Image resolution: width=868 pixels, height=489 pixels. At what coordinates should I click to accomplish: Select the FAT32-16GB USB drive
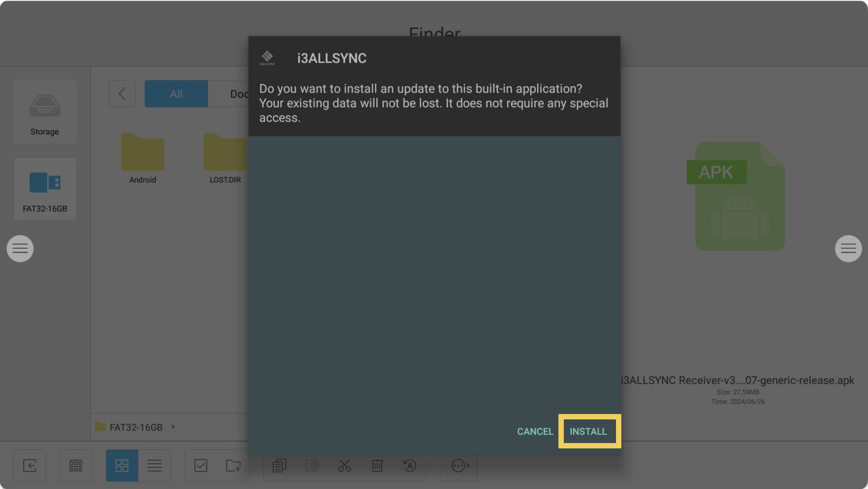pyautogui.click(x=45, y=189)
